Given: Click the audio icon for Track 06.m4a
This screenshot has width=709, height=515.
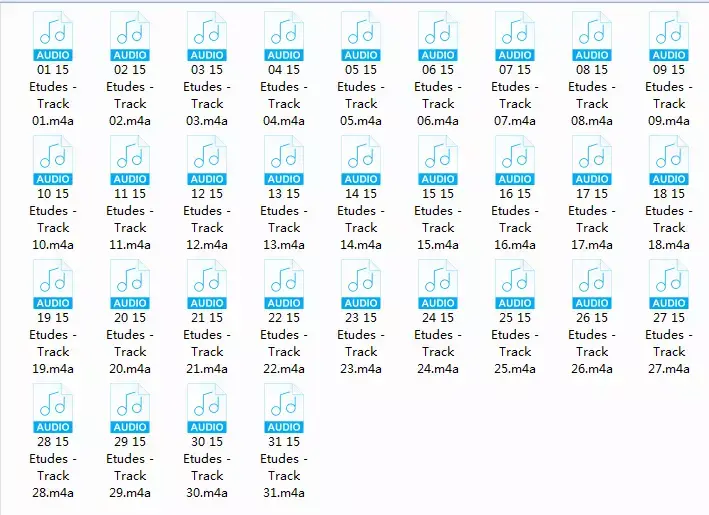Looking at the screenshot, I should pyautogui.click(x=438, y=36).
